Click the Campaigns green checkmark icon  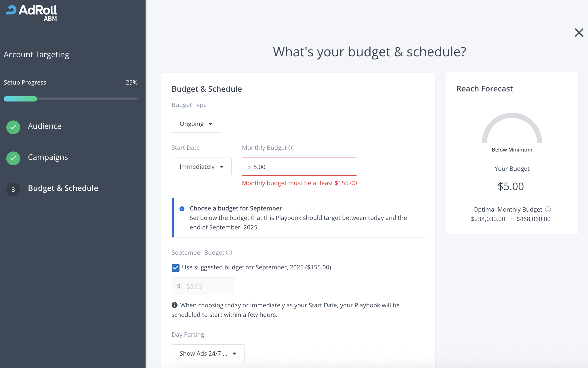(x=13, y=158)
